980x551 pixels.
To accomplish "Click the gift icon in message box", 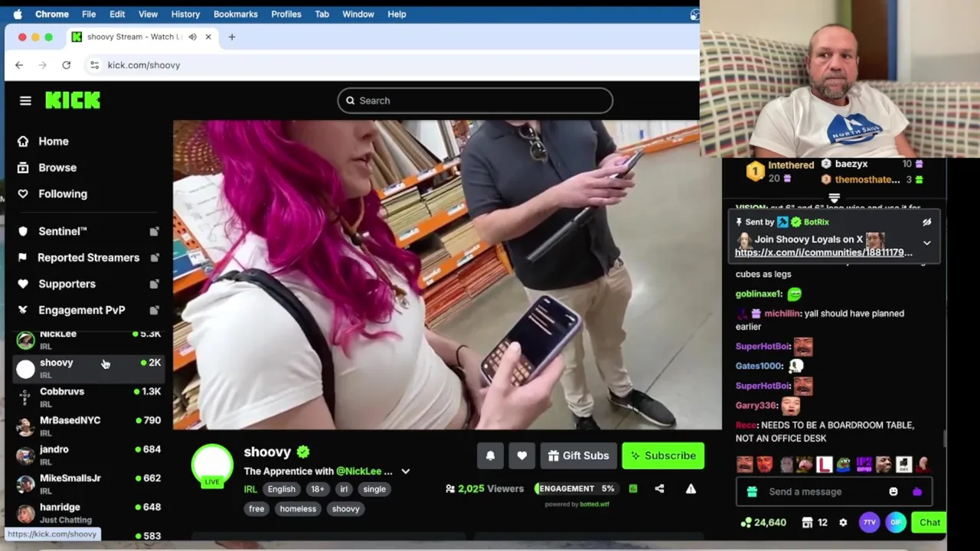I will pyautogui.click(x=752, y=491).
